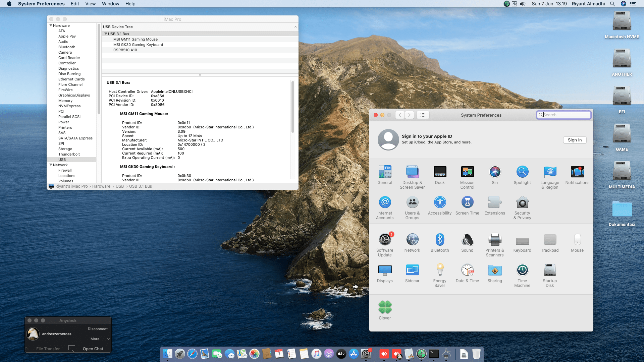Open Time Machine preferences
This screenshot has width=644, height=362.
click(x=522, y=276)
